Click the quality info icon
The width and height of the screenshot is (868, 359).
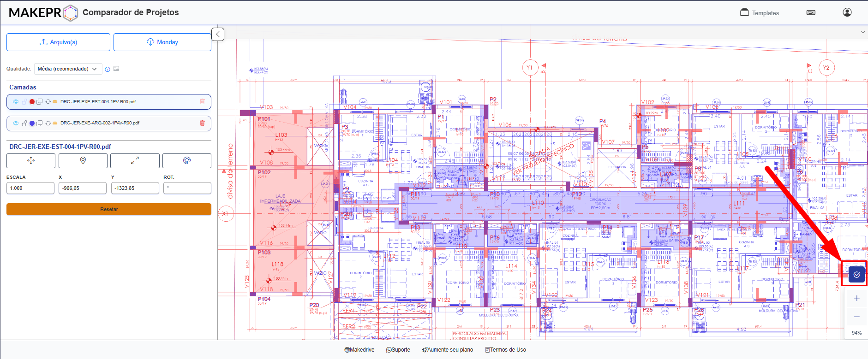click(108, 69)
